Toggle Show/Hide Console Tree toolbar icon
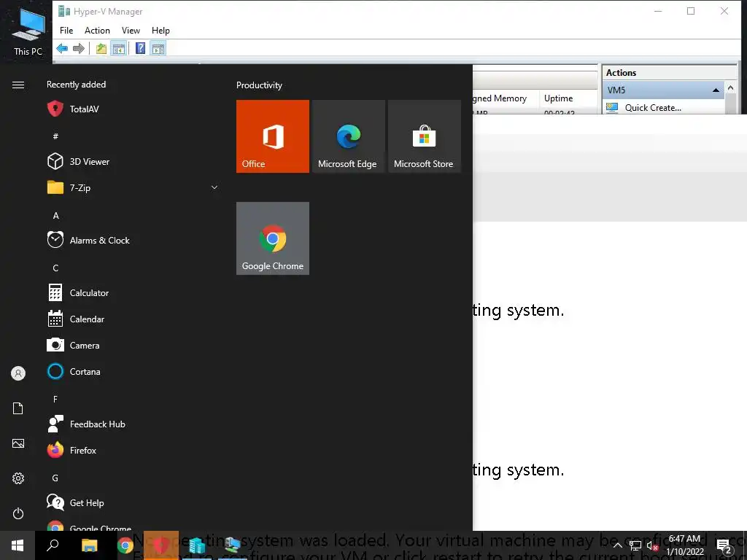Viewport: 747px width, 560px height. pos(119,48)
